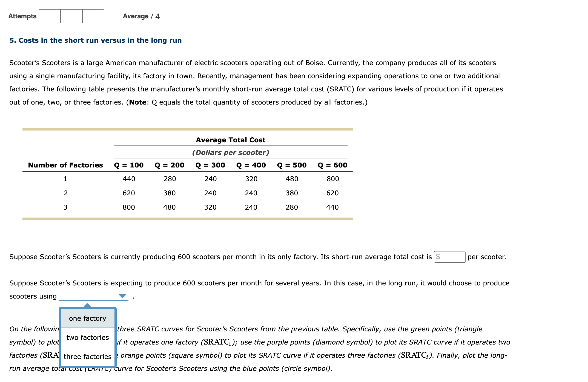Click the third Attempts box

[x=93, y=16]
